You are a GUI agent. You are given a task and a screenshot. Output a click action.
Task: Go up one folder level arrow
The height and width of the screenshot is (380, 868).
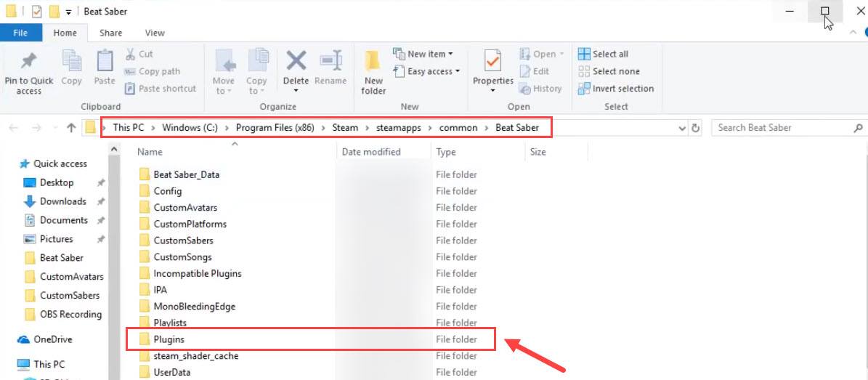[71, 128]
